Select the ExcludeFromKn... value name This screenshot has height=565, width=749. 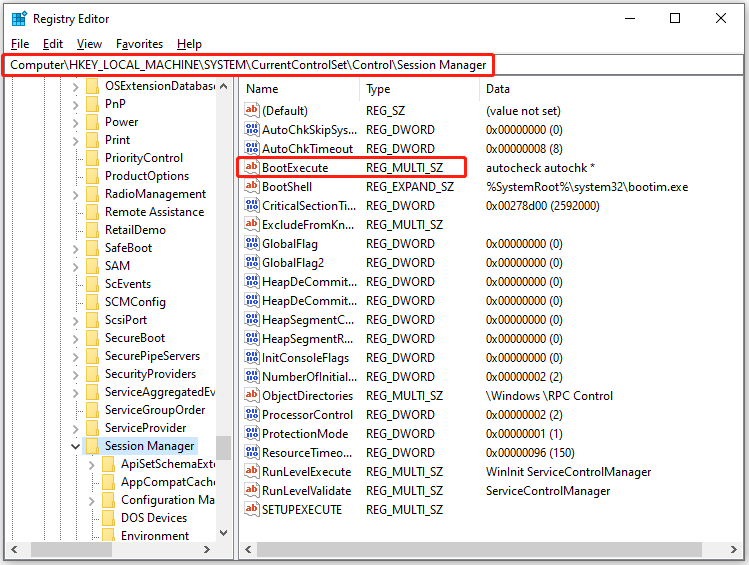pyautogui.click(x=308, y=224)
